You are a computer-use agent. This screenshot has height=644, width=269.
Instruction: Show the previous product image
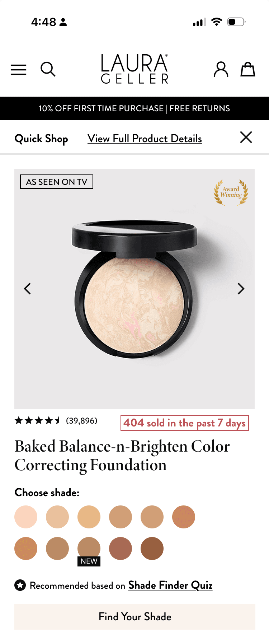28,289
